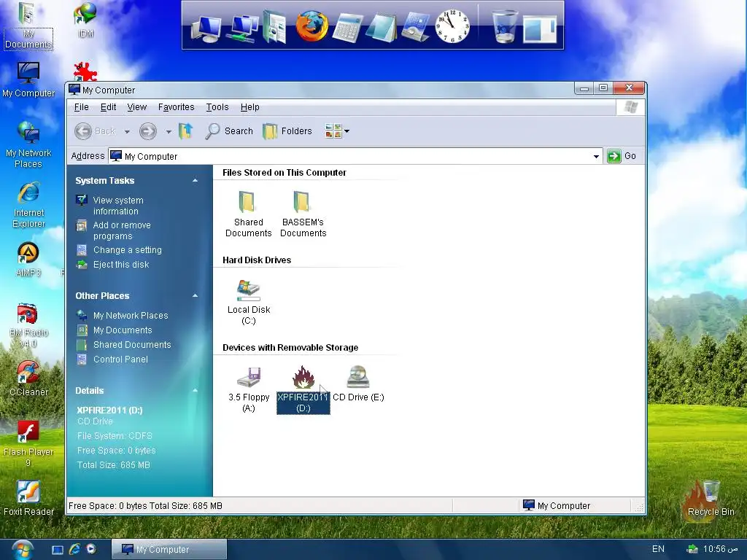747x560 pixels.
Task: Click the calculator icon in top dock
Action: [x=347, y=28]
